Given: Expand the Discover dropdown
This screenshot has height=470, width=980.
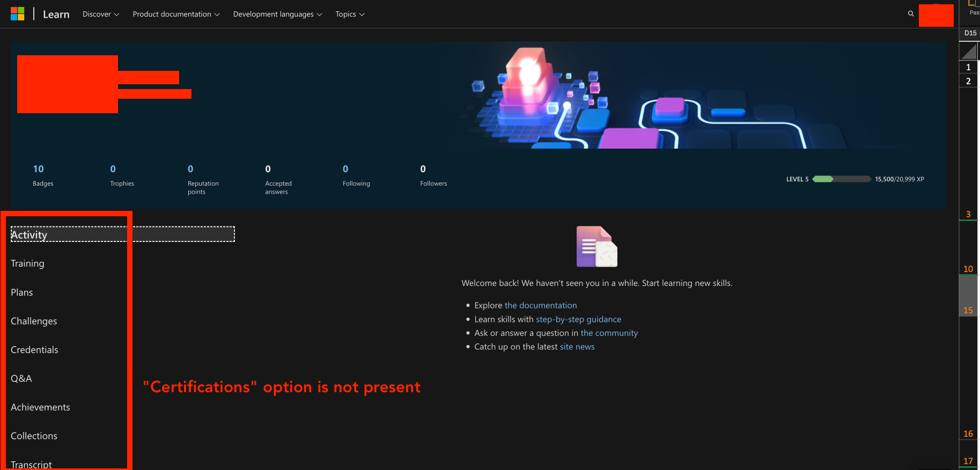Looking at the screenshot, I should 101,14.
